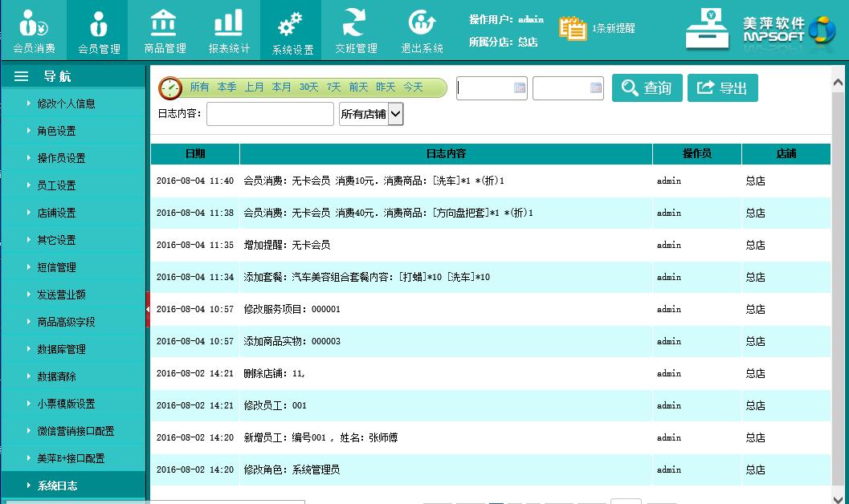
Task: Click the 导出 export button
Action: point(722,88)
